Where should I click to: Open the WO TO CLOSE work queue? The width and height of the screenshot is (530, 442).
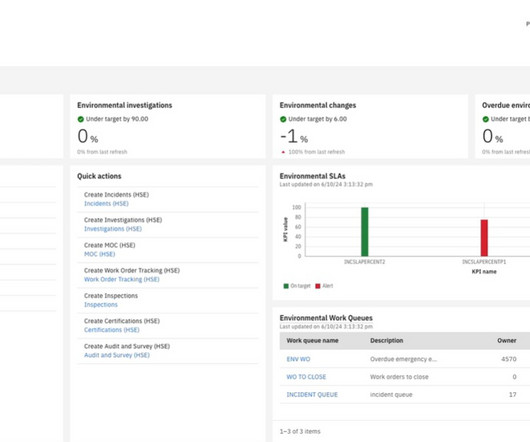click(x=306, y=377)
